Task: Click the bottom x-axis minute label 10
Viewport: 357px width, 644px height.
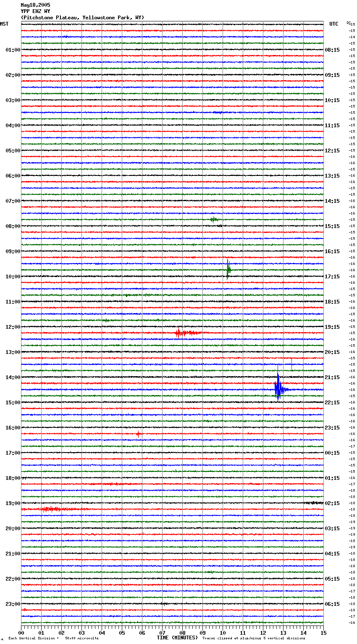Action: pos(223,633)
